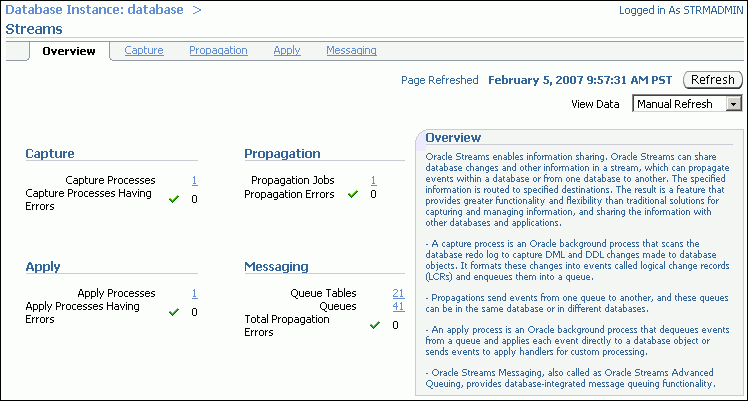Click the Queues count 41
748x401 pixels.
[398, 306]
